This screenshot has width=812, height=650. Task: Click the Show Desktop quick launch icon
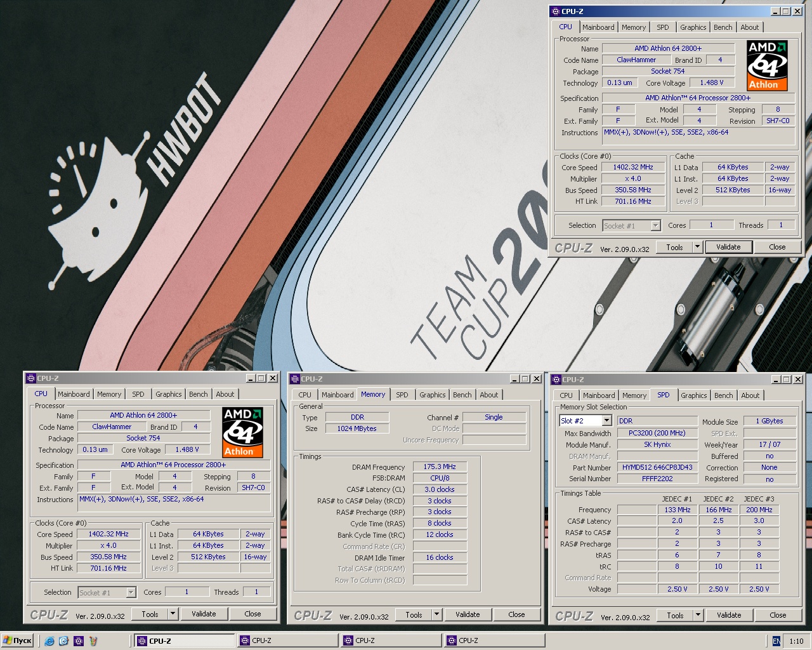tap(63, 641)
